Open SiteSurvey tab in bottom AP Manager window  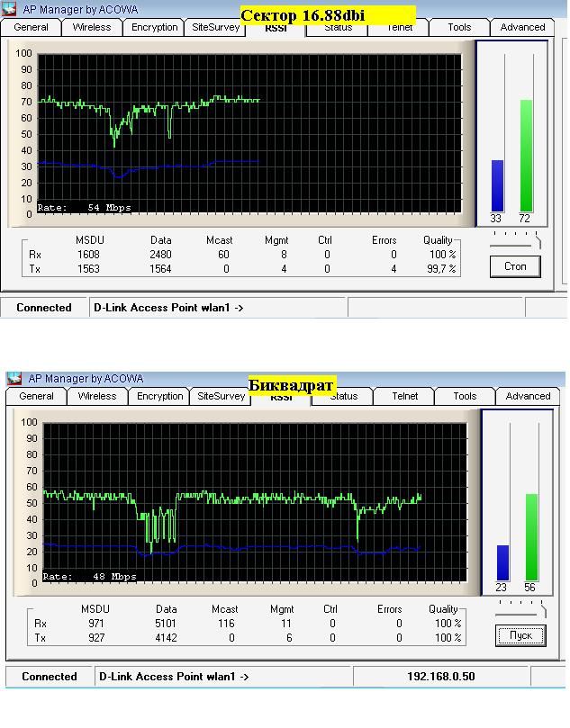[222, 397]
